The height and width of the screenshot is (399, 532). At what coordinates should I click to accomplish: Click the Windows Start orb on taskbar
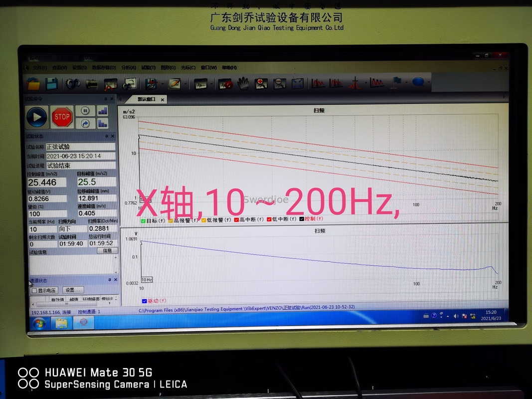coord(39,323)
